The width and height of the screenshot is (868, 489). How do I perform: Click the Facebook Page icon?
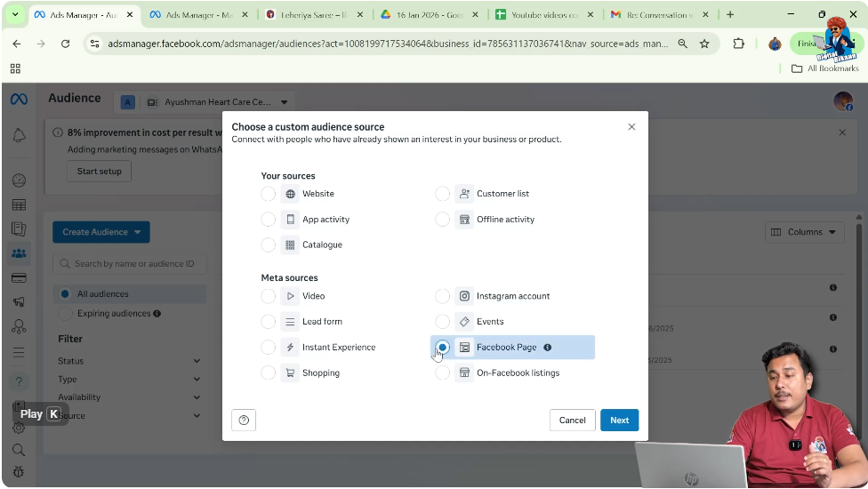[x=464, y=347]
